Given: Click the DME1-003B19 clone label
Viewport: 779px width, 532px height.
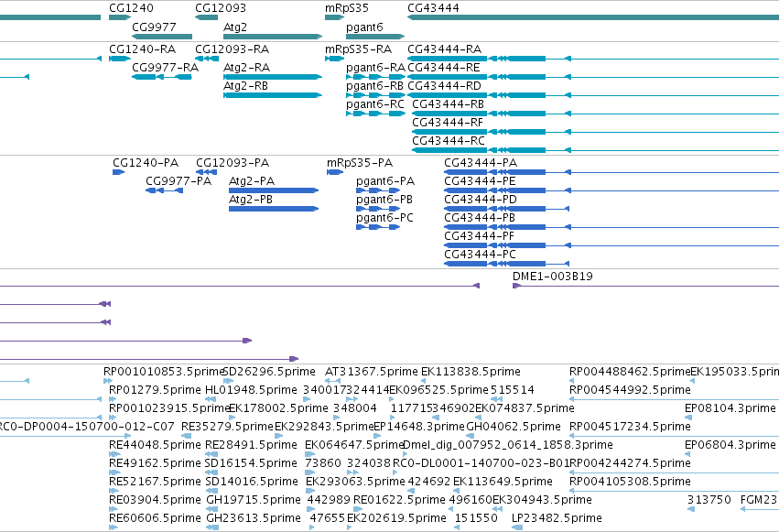Looking at the screenshot, I should tap(553, 277).
